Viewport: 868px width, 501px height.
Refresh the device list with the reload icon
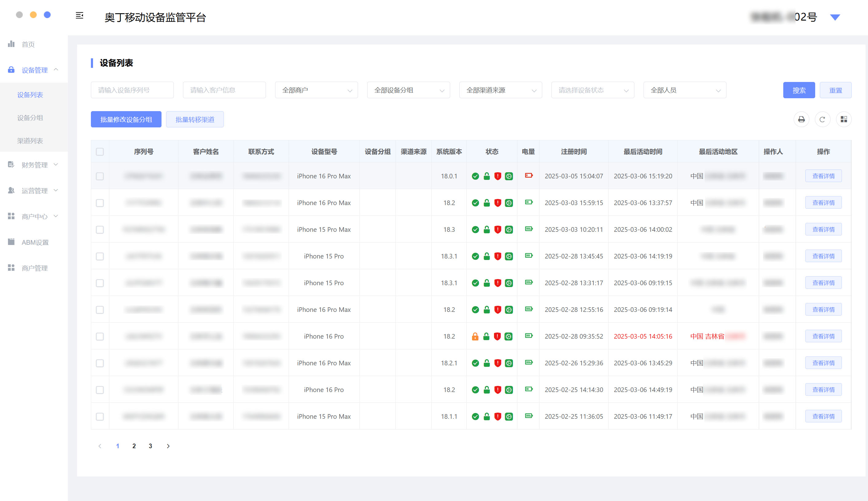[822, 119]
